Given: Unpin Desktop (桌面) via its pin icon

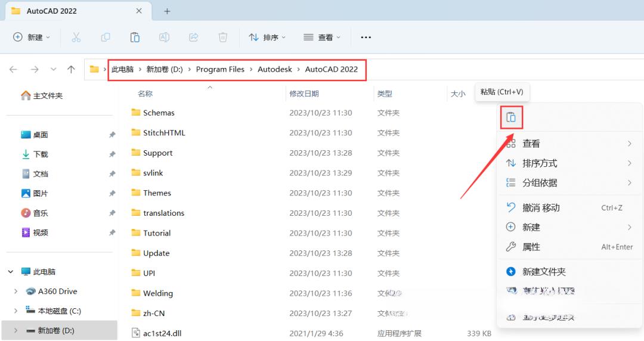Looking at the screenshot, I should click(x=112, y=135).
